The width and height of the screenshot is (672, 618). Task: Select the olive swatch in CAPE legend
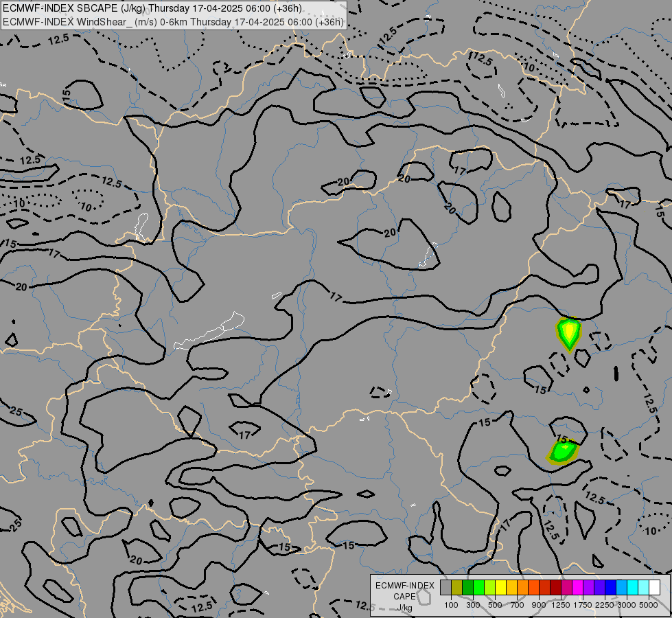pyautogui.click(x=457, y=587)
